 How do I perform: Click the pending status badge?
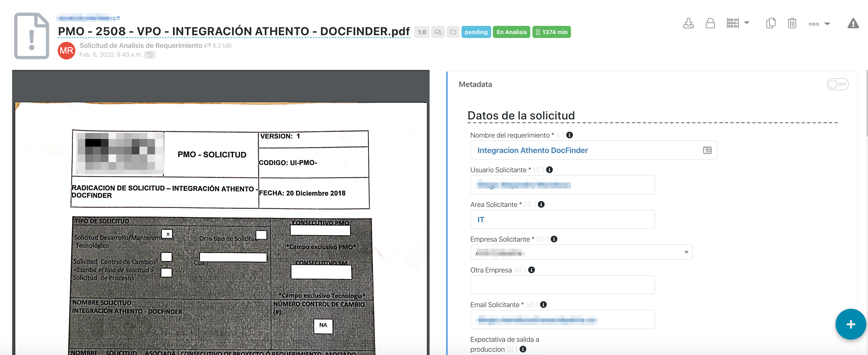(x=476, y=32)
